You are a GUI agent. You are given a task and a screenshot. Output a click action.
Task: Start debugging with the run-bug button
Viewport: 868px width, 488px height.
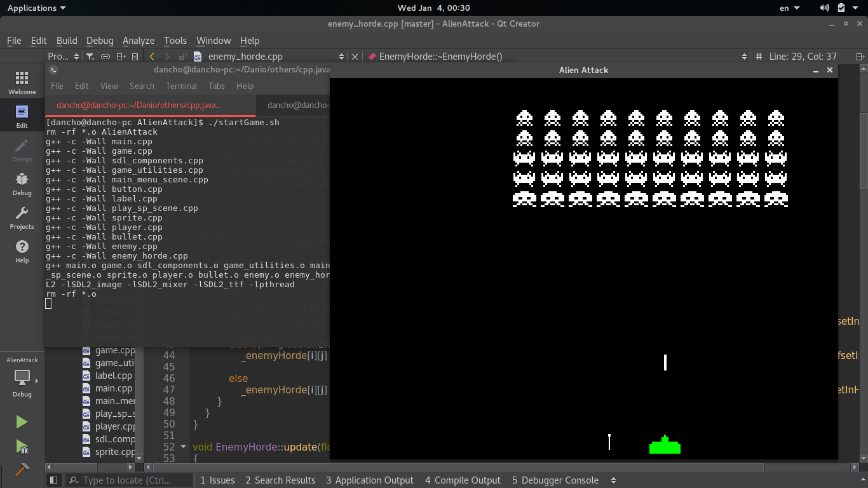tap(22, 447)
